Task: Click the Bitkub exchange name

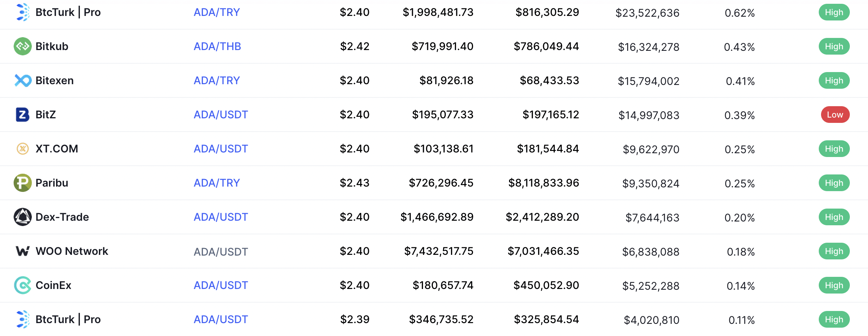Action: coord(52,46)
